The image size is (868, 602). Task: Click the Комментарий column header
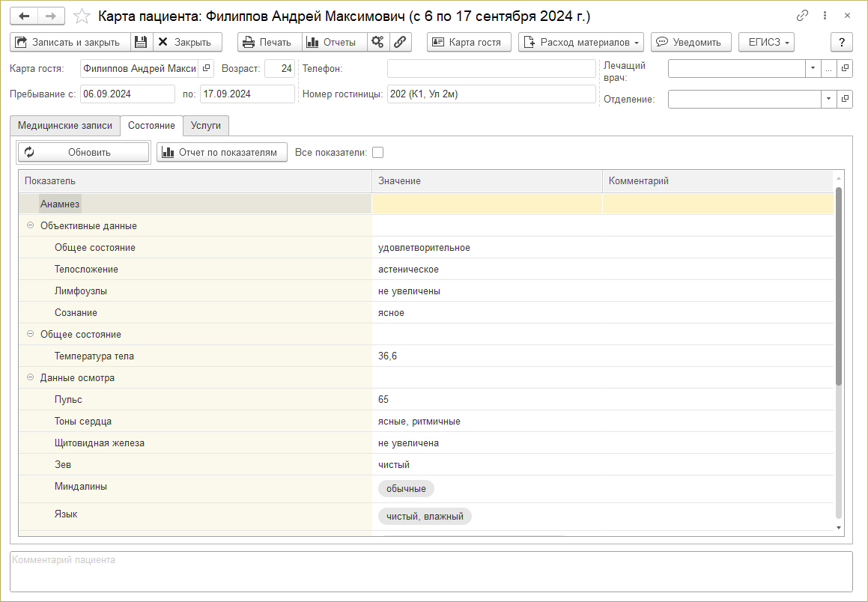point(718,181)
